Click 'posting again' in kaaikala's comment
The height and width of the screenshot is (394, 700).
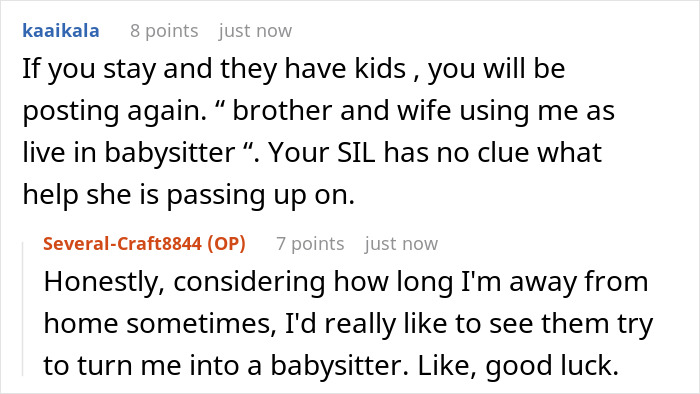115,111
